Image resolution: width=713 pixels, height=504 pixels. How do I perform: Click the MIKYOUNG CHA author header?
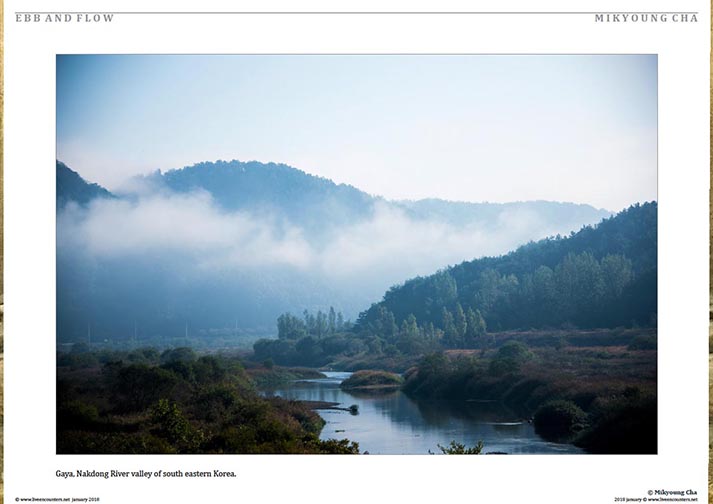646,18
